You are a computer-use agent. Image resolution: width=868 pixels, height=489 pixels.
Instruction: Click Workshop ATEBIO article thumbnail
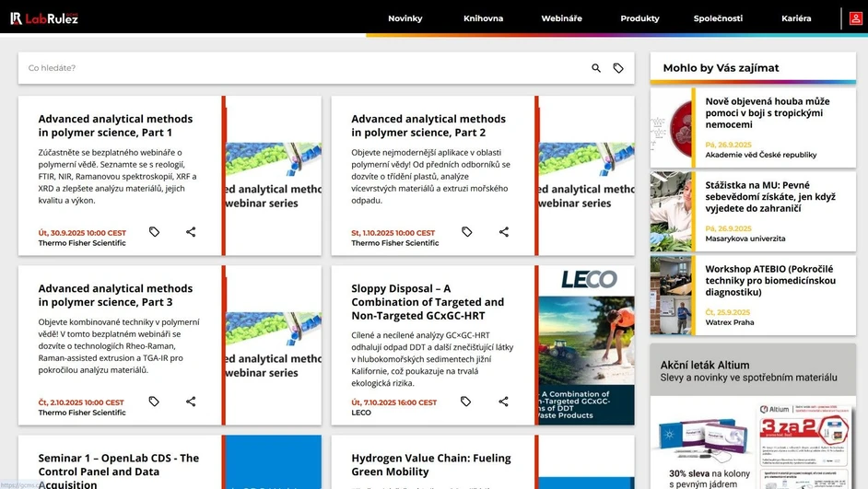coord(671,296)
